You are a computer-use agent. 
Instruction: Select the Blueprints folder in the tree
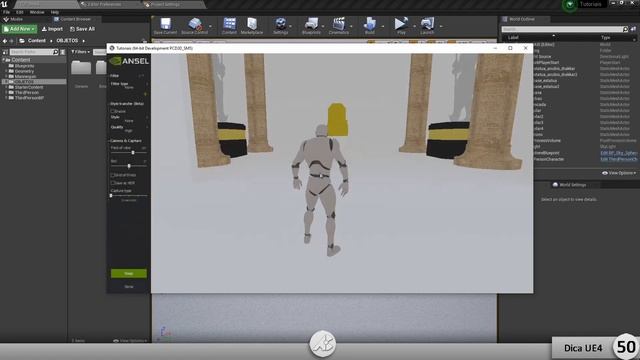click(x=24, y=66)
